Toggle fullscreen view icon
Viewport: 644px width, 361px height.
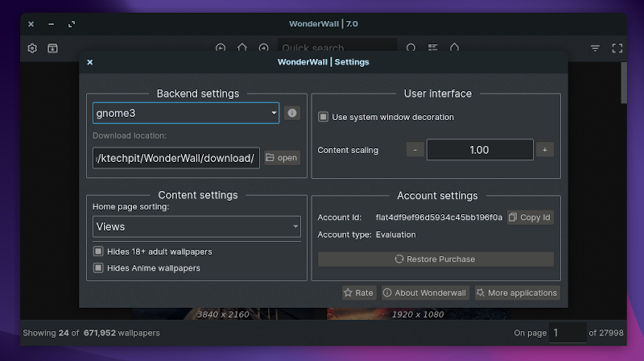coord(617,48)
